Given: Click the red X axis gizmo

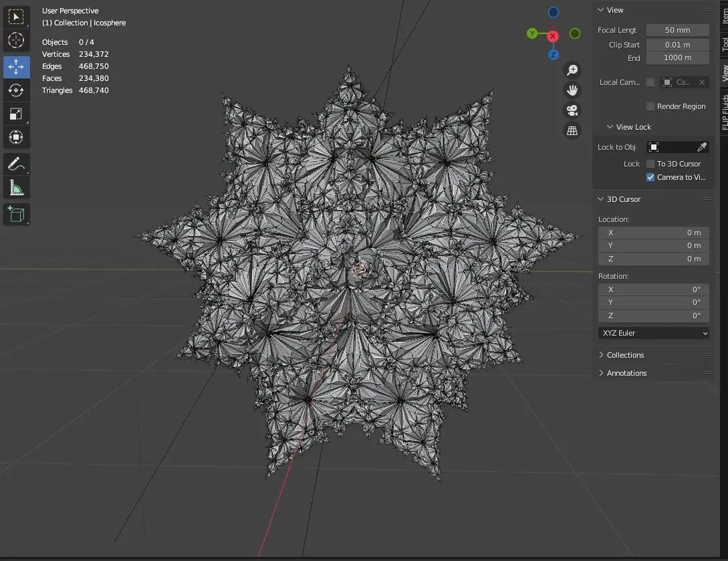Looking at the screenshot, I should tap(552, 35).
